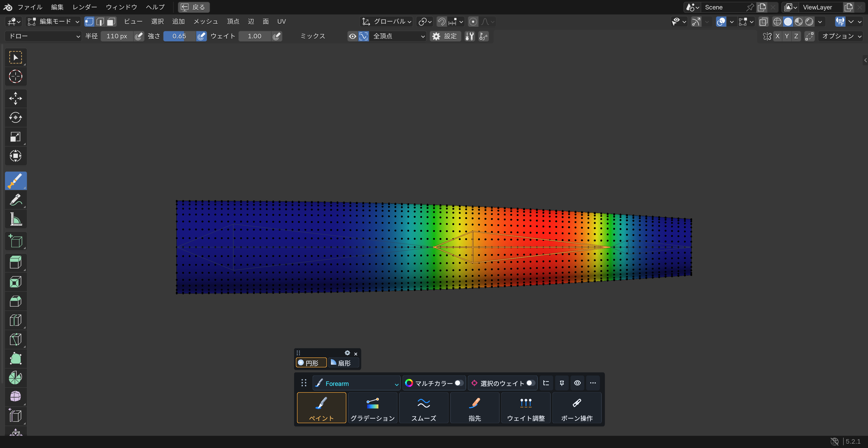The height and width of the screenshot is (448, 868).
Task: Select the Rotate tool icon
Action: click(16, 117)
